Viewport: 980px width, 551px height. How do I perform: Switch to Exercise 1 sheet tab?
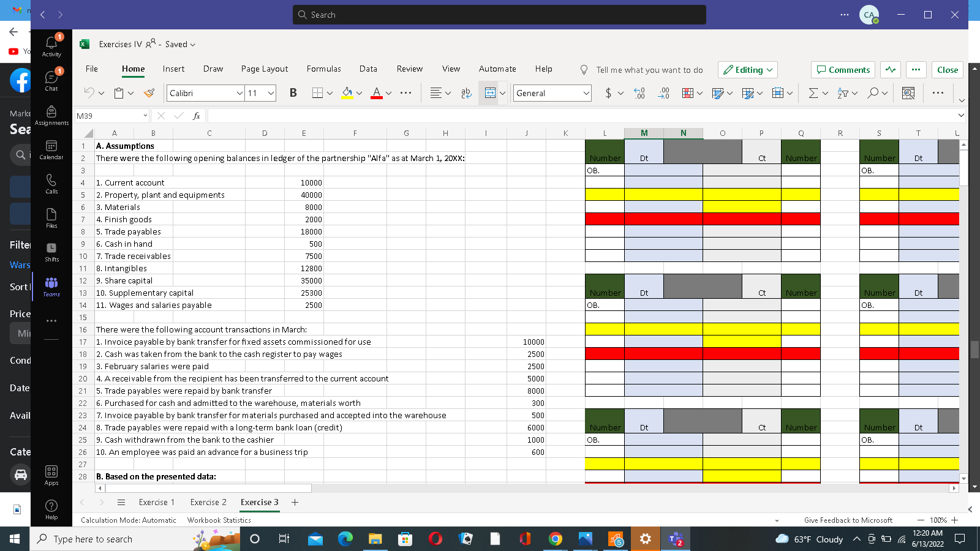coord(157,502)
